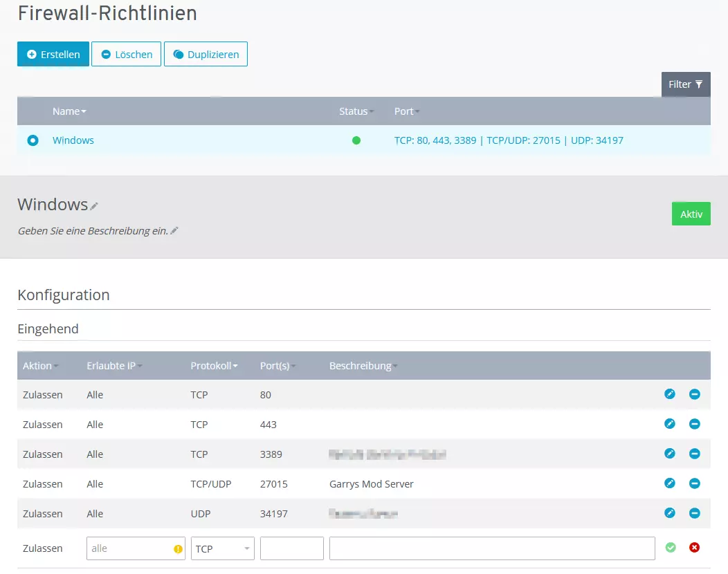Click the 'Eingehend' section heading
Screen dimensions: 728x574
[x=48, y=329]
